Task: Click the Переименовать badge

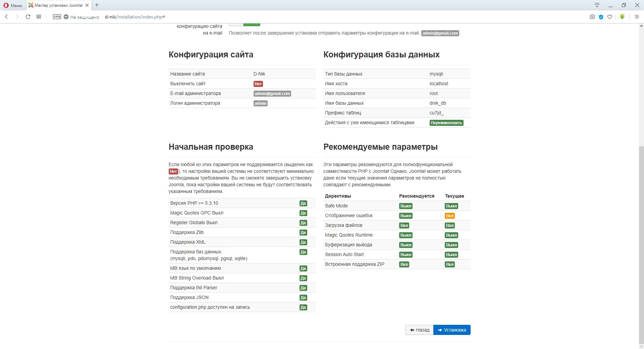Action: pos(446,123)
